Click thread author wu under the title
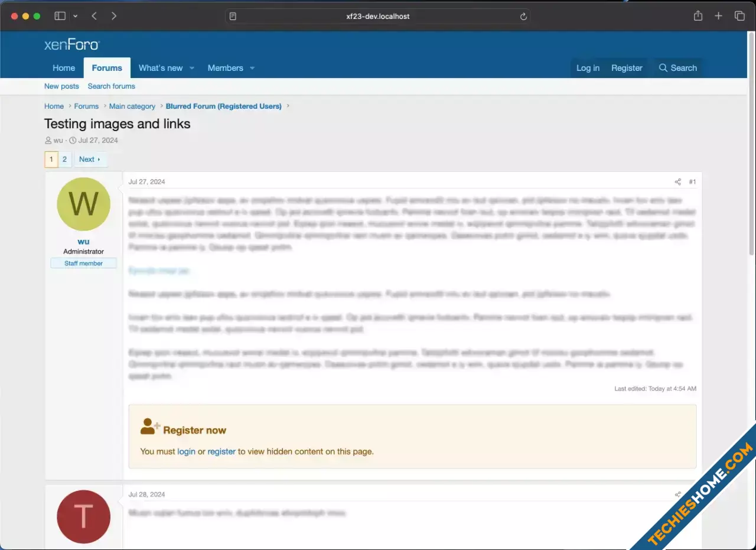 tap(58, 141)
